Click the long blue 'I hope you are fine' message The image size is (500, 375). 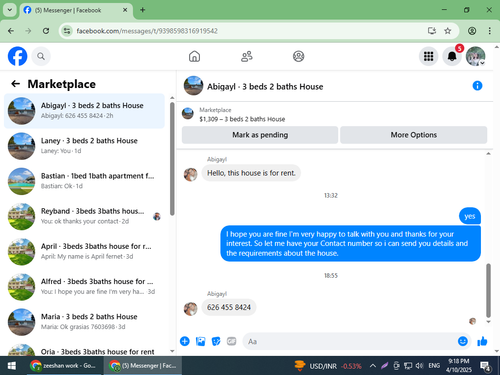(x=351, y=243)
